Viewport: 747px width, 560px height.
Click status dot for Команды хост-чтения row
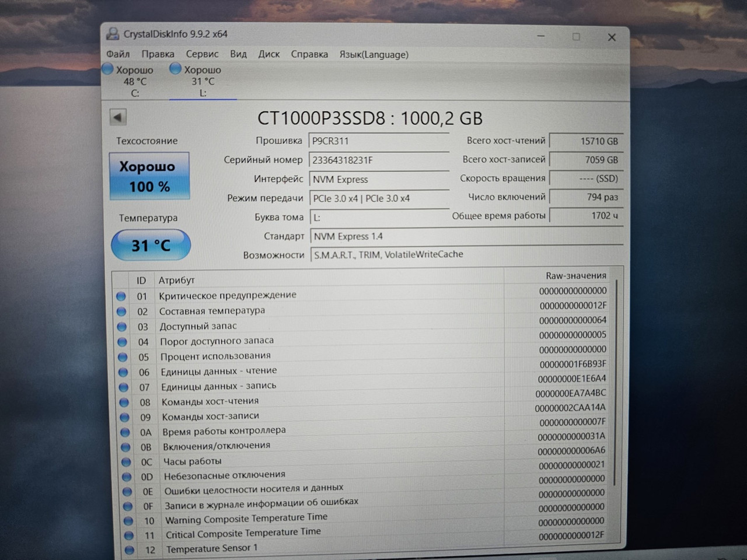124,402
